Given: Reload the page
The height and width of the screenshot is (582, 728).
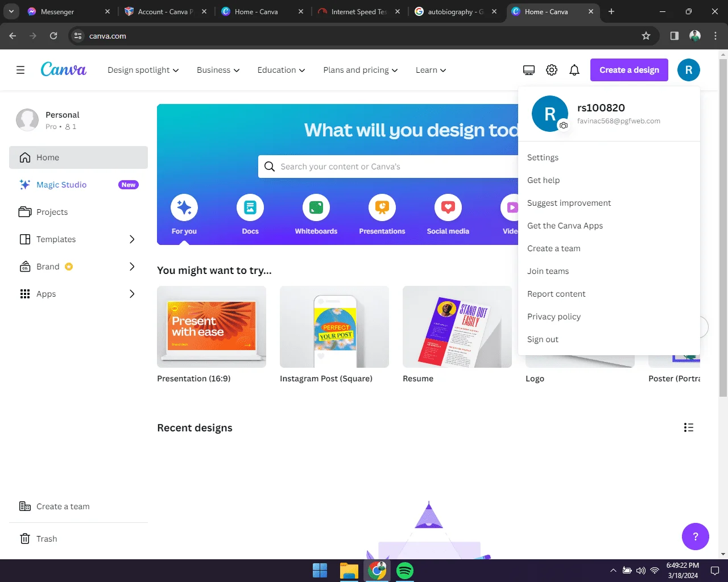Looking at the screenshot, I should coord(53,36).
